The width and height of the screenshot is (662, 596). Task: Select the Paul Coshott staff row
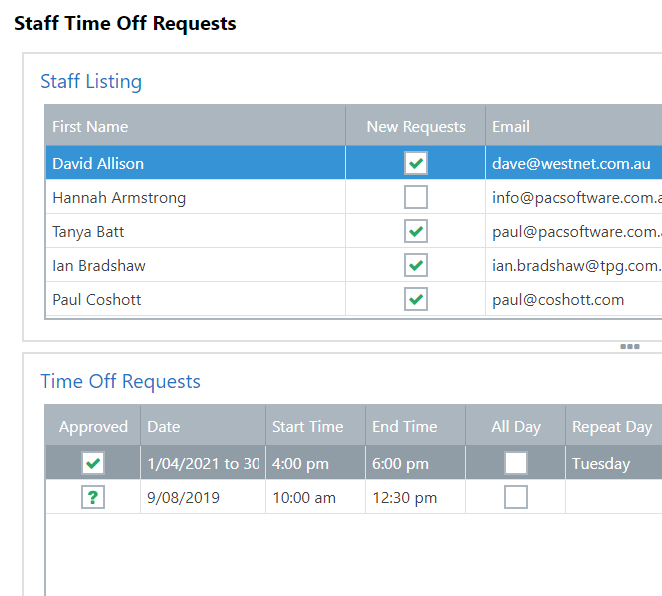[x=97, y=300]
